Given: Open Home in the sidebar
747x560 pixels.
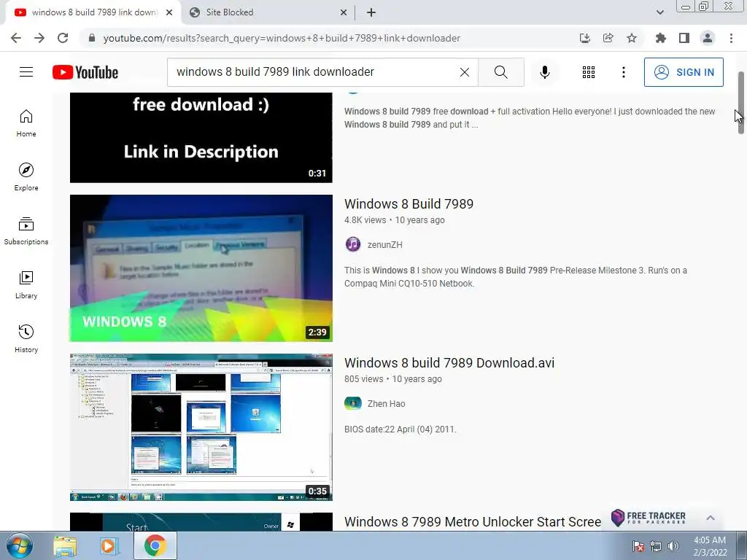Looking at the screenshot, I should pyautogui.click(x=26, y=123).
